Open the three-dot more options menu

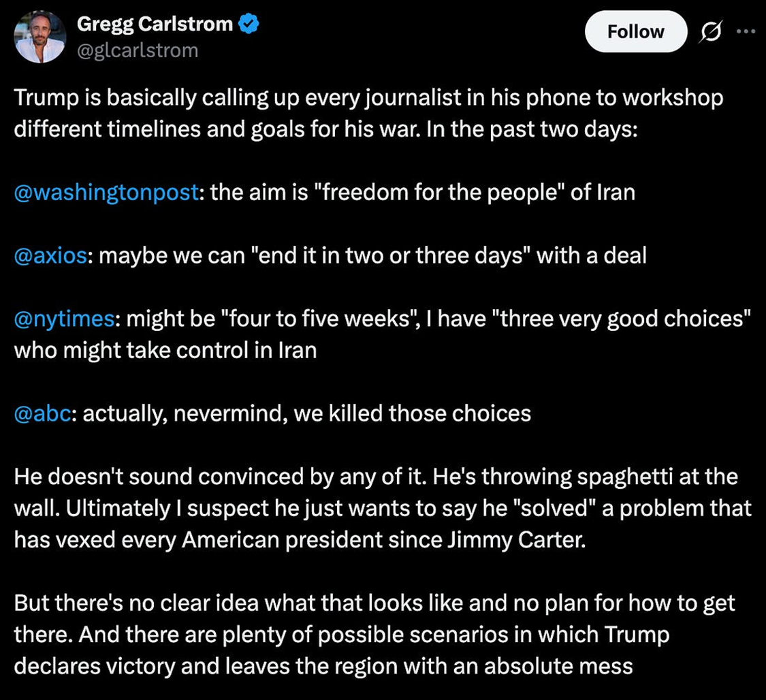click(746, 31)
